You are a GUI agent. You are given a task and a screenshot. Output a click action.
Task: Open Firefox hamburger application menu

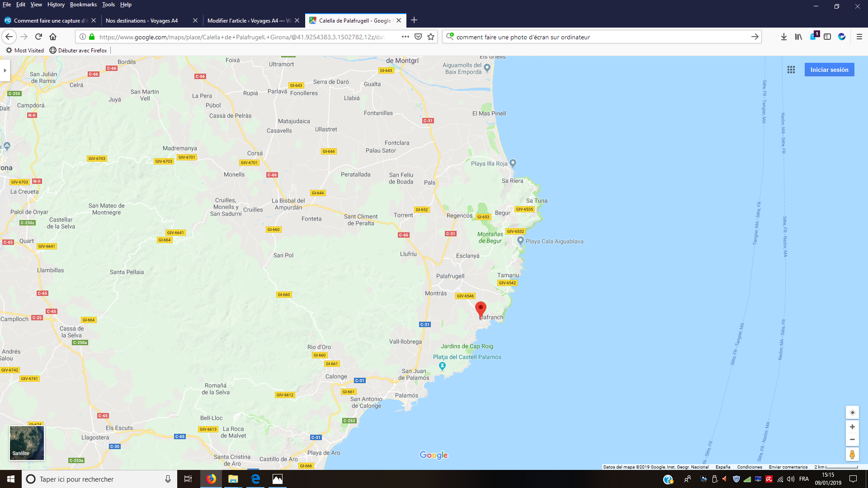[859, 37]
